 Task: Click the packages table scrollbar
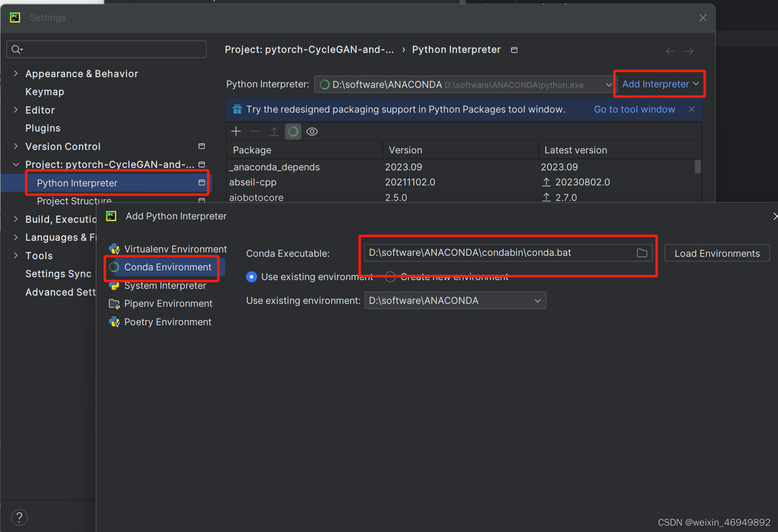pos(697,166)
